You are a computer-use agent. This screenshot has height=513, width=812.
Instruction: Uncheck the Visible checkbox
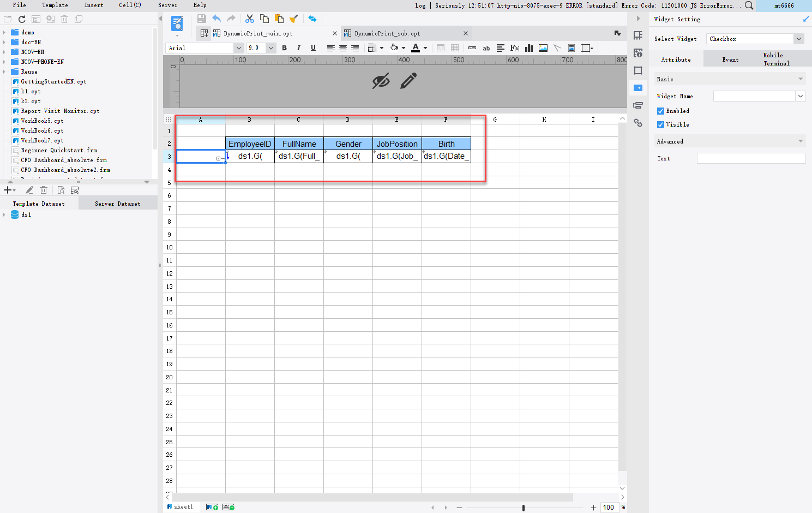[x=660, y=124]
